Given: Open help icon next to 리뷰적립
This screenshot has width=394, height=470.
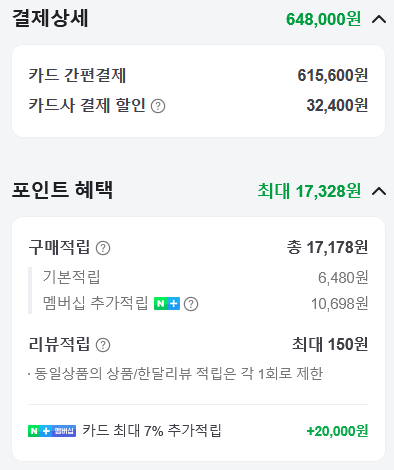Looking at the screenshot, I should pyautogui.click(x=103, y=345).
